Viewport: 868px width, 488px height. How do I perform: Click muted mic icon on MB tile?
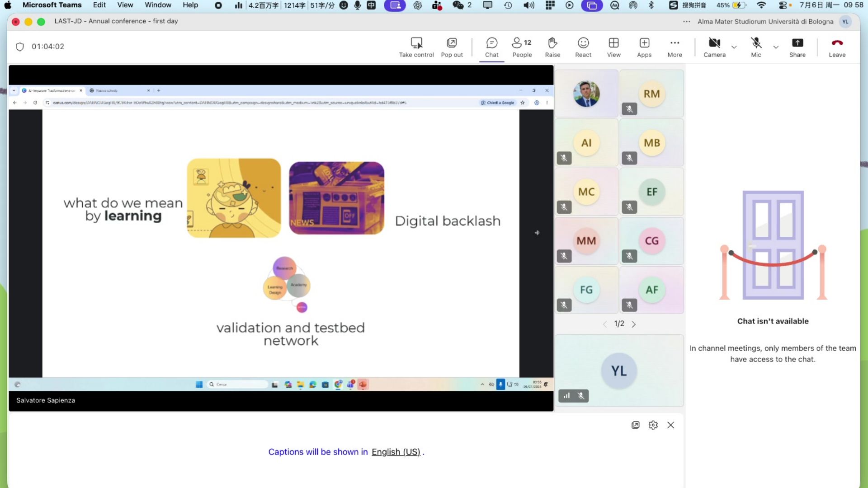pos(629,158)
